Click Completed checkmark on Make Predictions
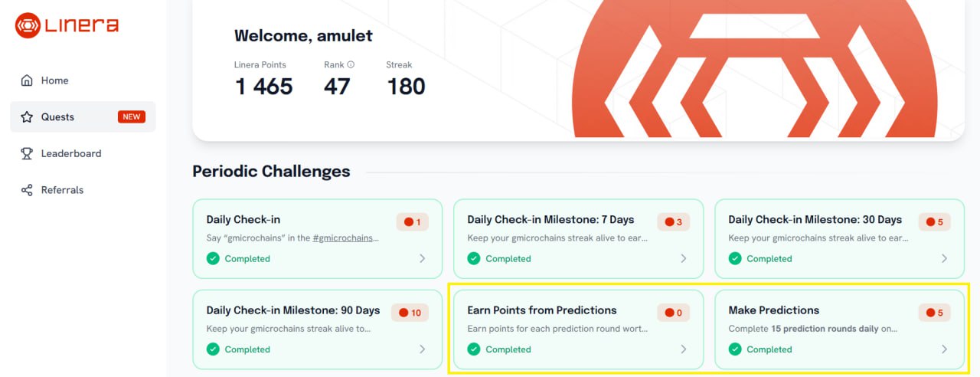This screenshot has height=377, width=980. point(735,349)
